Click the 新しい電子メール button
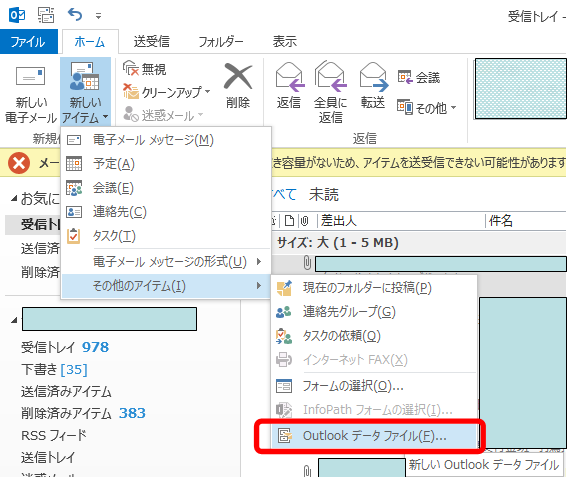 pos(31,95)
